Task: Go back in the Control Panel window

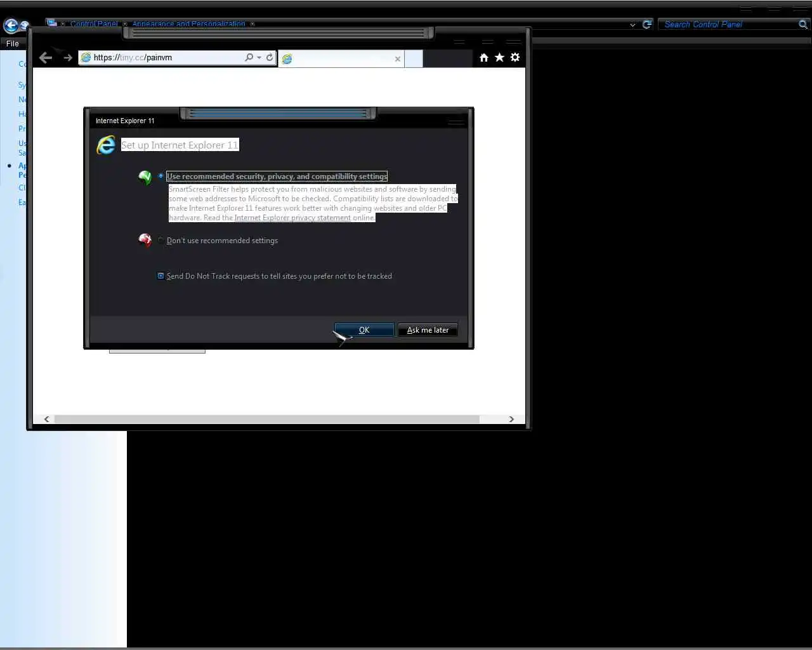Action: coord(11,25)
